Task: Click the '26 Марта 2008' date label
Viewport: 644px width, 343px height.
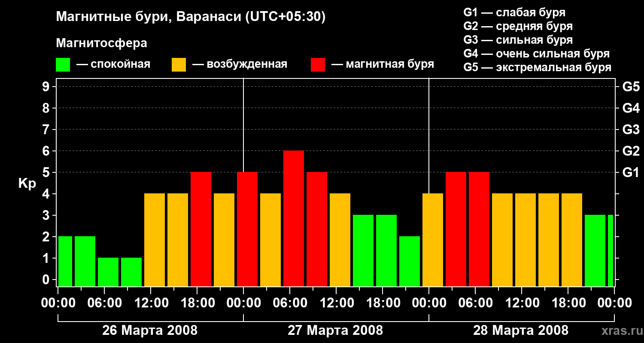Action: tap(150, 330)
